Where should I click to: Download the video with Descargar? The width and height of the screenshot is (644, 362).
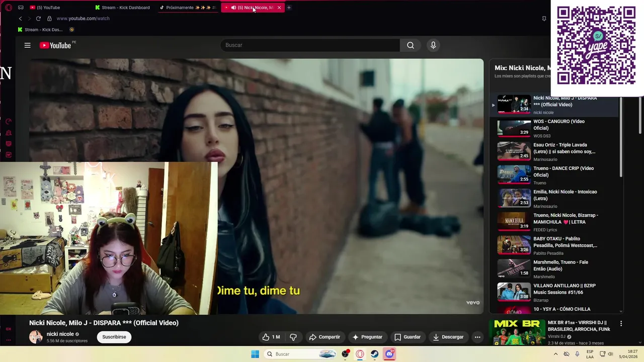point(448,337)
